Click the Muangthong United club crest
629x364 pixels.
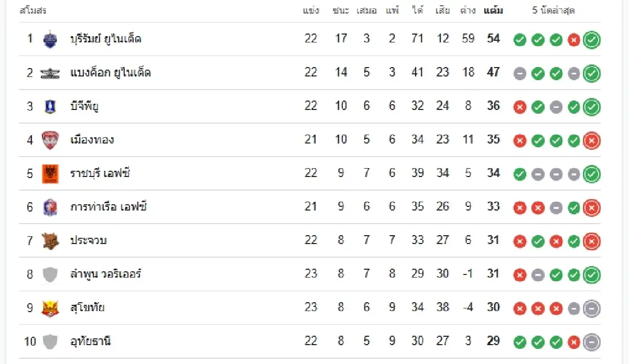pyautogui.click(x=50, y=140)
